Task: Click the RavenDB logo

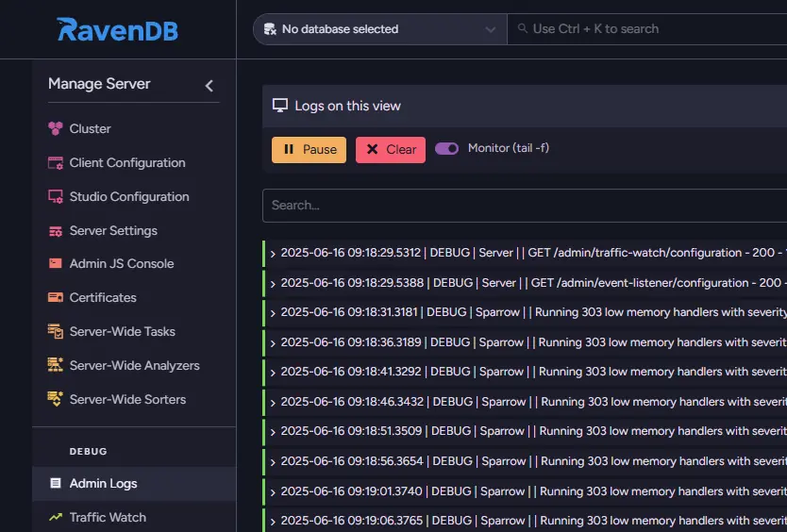Action: pyautogui.click(x=117, y=29)
